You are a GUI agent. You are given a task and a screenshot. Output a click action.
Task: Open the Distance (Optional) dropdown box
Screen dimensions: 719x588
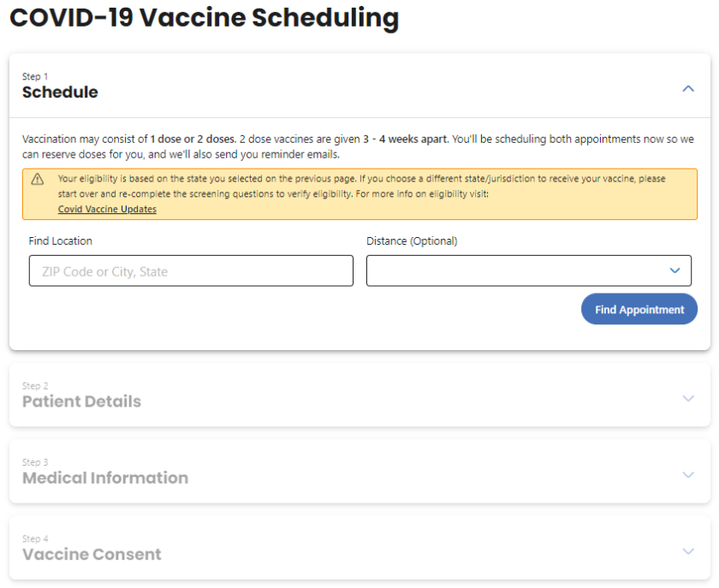(514, 271)
